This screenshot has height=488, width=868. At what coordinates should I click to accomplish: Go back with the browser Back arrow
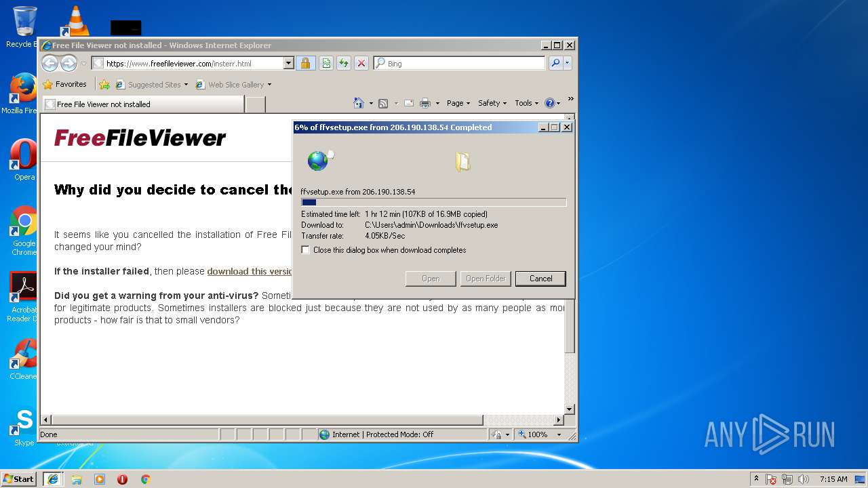(x=50, y=63)
